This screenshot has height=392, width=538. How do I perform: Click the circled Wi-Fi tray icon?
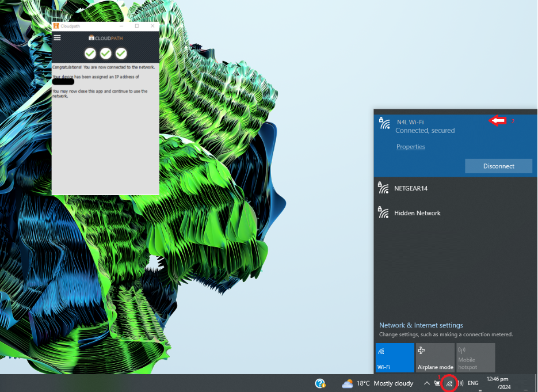[449, 383]
